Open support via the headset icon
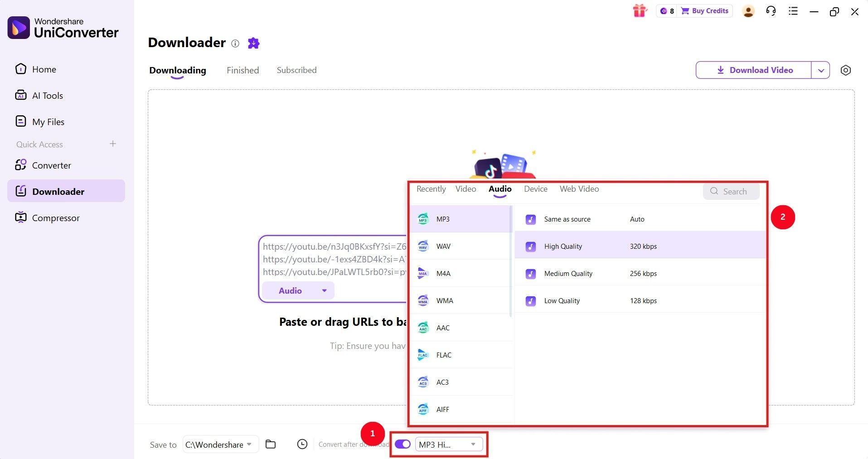868x459 pixels. pyautogui.click(x=771, y=11)
